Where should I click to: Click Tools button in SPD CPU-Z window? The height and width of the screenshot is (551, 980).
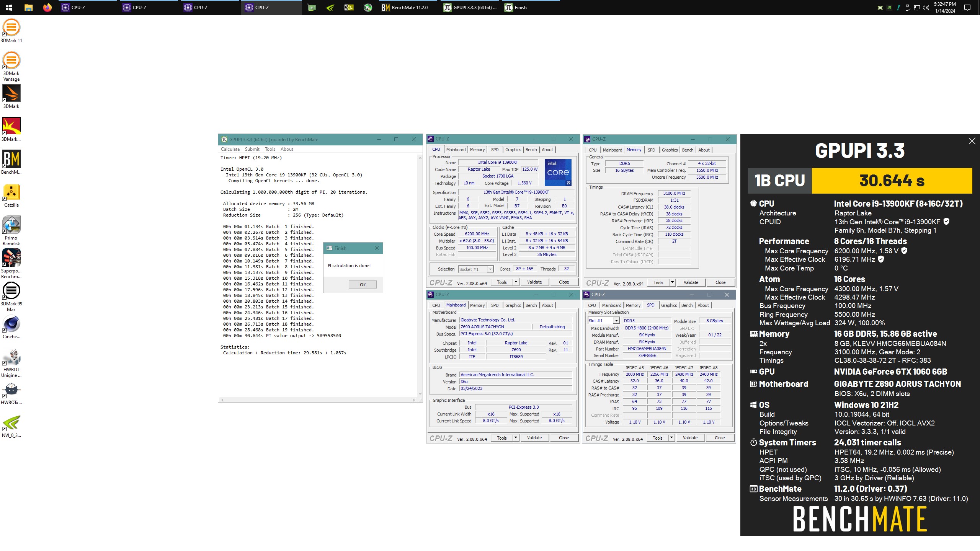pyautogui.click(x=658, y=438)
